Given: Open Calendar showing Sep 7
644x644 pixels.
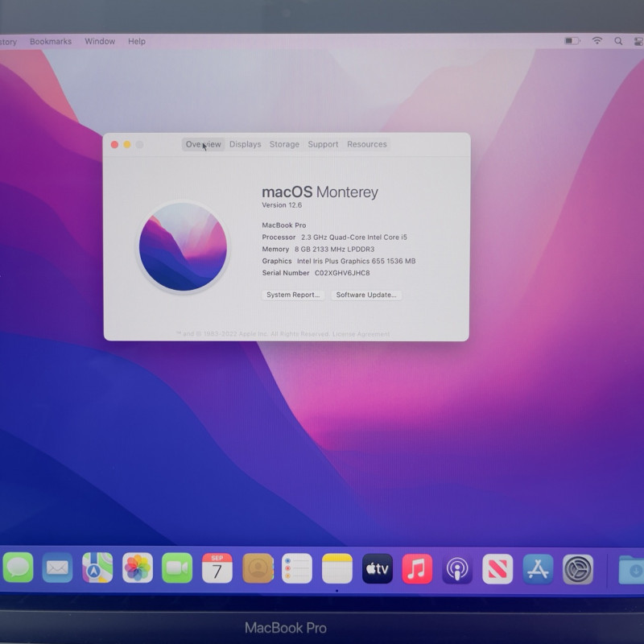Looking at the screenshot, I should (217, 568).
